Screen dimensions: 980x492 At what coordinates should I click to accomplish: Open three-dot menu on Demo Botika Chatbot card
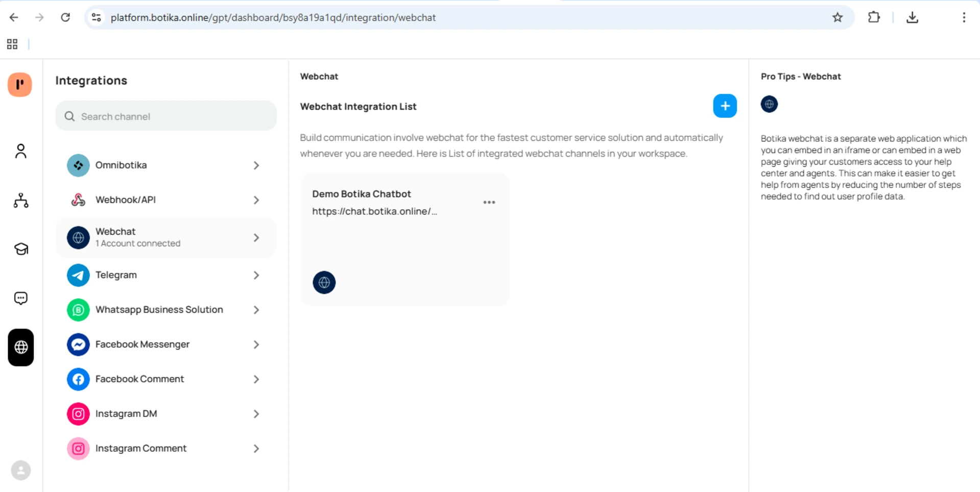click(488, 202)
